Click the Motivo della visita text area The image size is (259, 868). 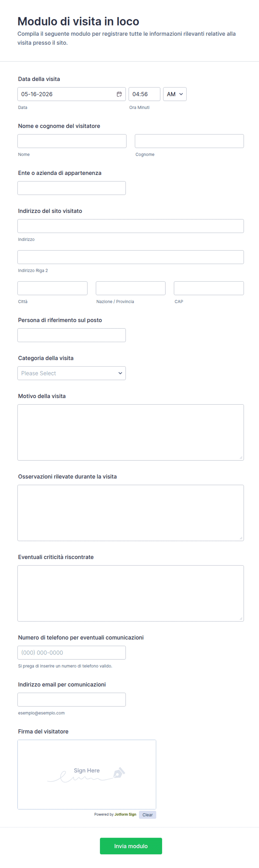click(x=131, y=432)
